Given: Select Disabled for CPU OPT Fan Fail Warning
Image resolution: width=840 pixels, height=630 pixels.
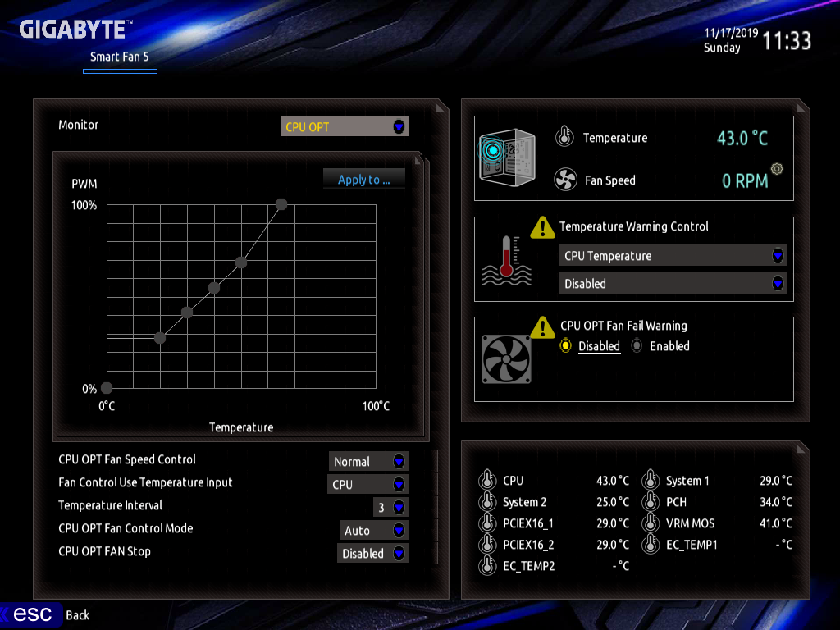Looking at the screenshot, I should point(590,346).
